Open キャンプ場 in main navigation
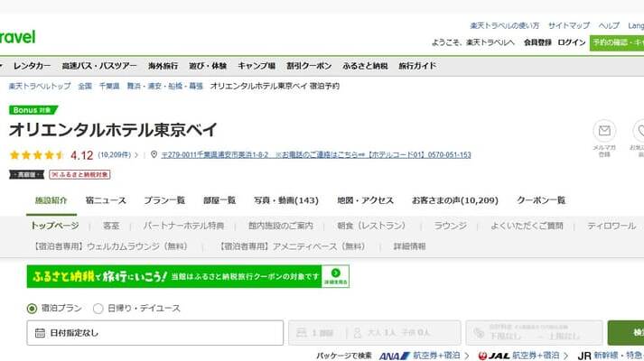 (x=257, y=66)
